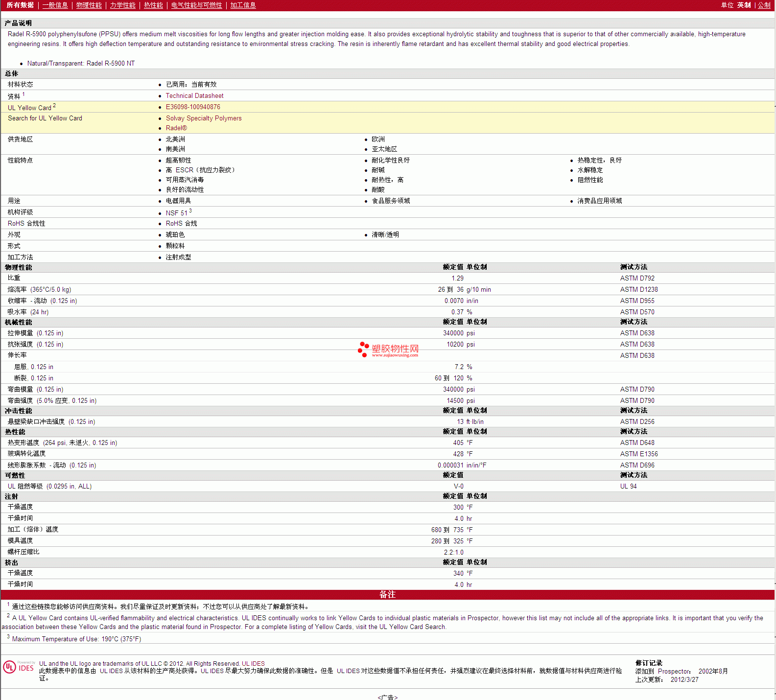Click the 冲击性能 section header
The width and height of the screenshot is (776, 700).
click(x=18, y=411)
